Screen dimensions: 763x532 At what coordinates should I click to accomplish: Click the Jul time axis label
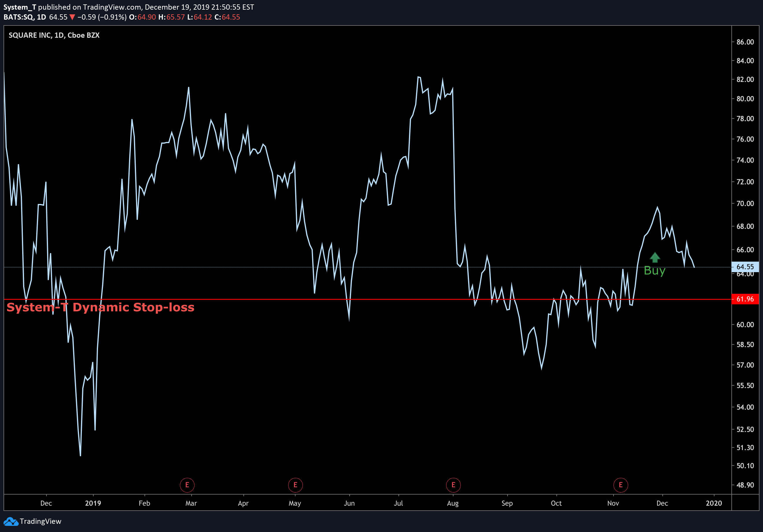click(398, 503)
